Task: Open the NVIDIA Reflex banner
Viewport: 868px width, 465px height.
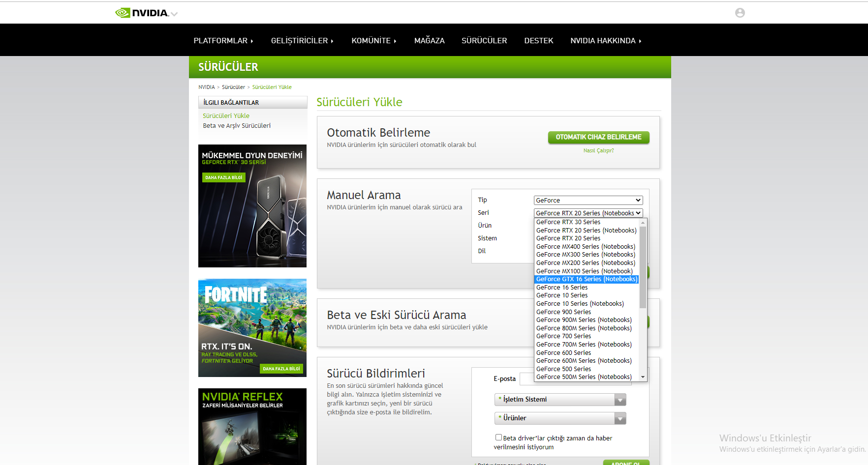Action: click(252, 427)
